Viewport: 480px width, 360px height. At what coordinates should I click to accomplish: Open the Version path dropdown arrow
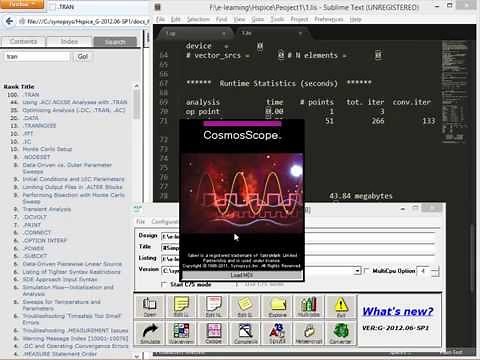(x=357, y=271)
